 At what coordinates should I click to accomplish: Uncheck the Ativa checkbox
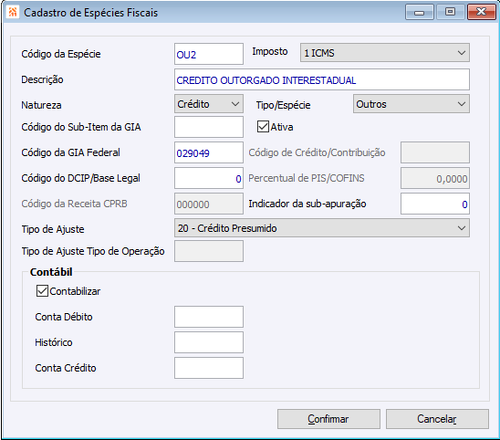(263, 127)
